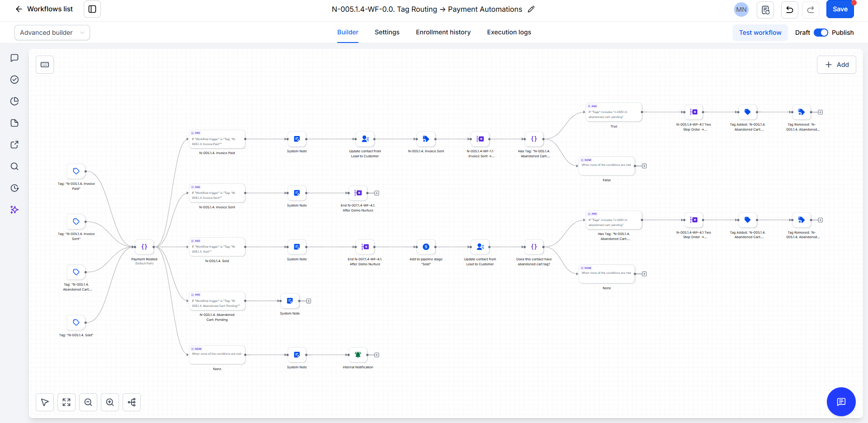Open the checkmark circle icon in sidebar
This screenshot has width=868, height=423.
(x=14, y=80)
